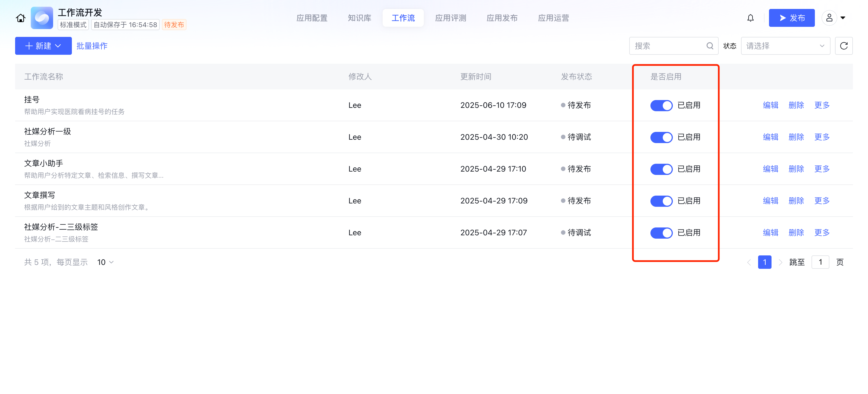Go to next page arrow
Image resolution: width=868 pixels, height=394 pixels.
[x=780, y=262]
